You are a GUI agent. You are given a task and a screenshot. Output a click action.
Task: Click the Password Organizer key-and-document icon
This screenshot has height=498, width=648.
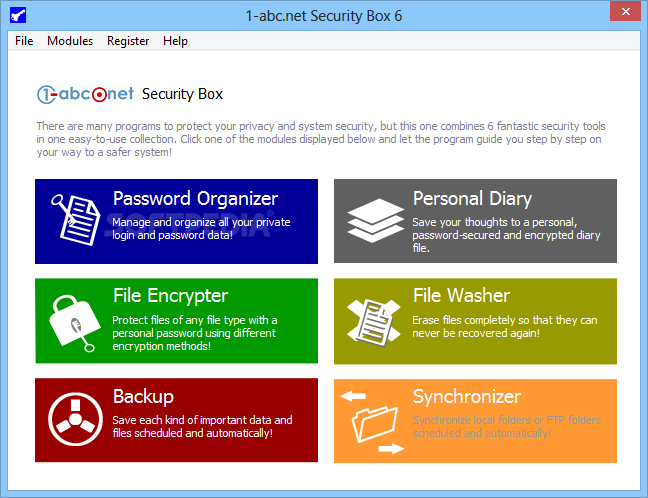[x=76, y=219]
